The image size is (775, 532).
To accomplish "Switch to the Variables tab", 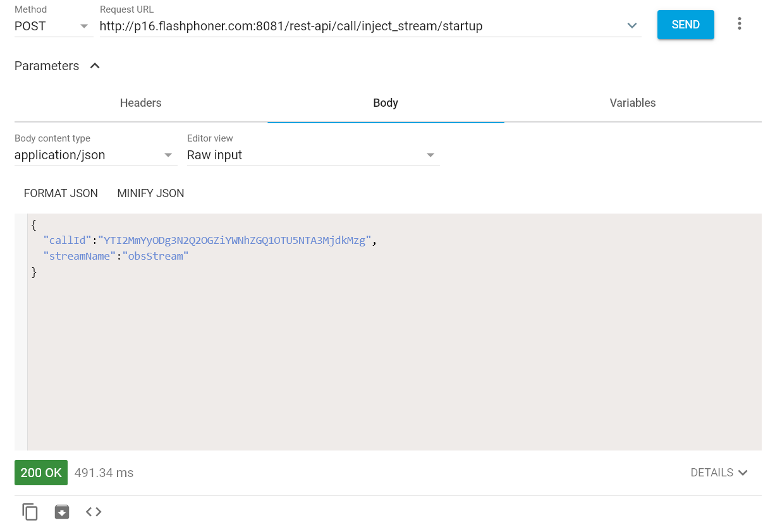I will [x=632, y=103].
